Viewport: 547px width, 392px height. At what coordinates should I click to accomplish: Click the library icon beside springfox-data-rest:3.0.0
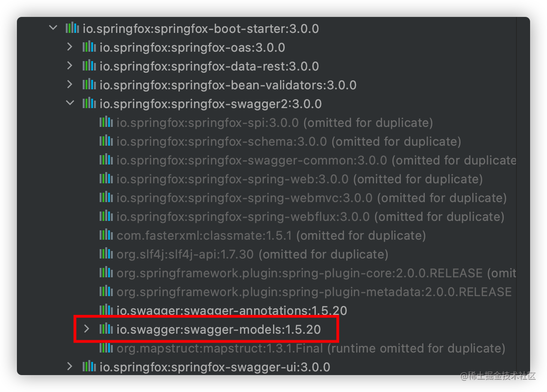point(89,66)
